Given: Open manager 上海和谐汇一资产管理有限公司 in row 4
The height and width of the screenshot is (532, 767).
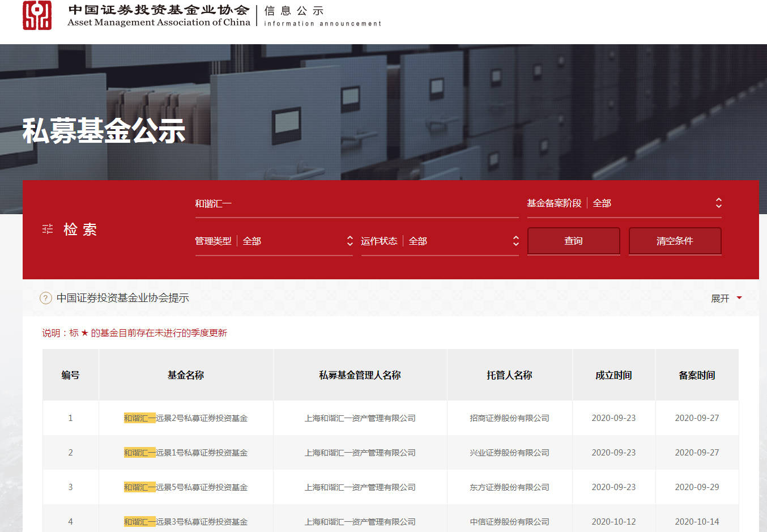Looking at the screenshot, I should [x=360, y=522].
